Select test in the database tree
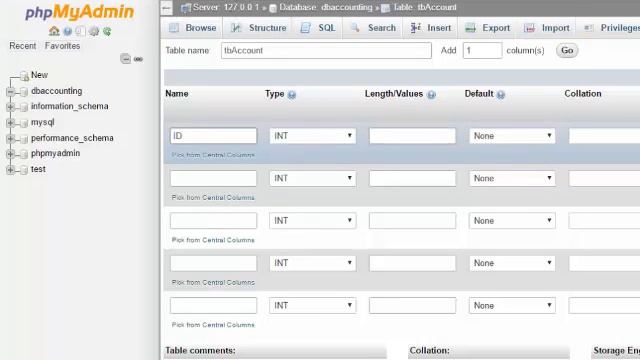Viewport: 640px width, 360px height. pos(38,169)
